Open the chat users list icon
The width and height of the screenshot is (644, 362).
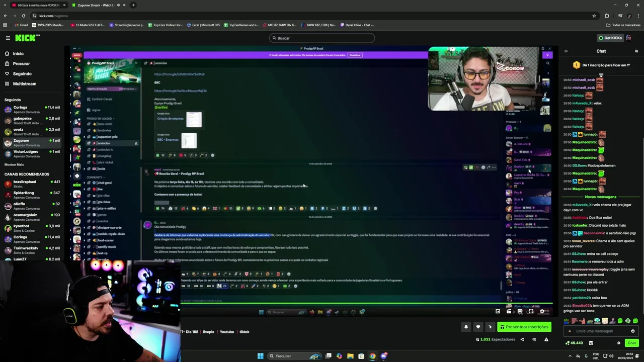pos(636,51)
